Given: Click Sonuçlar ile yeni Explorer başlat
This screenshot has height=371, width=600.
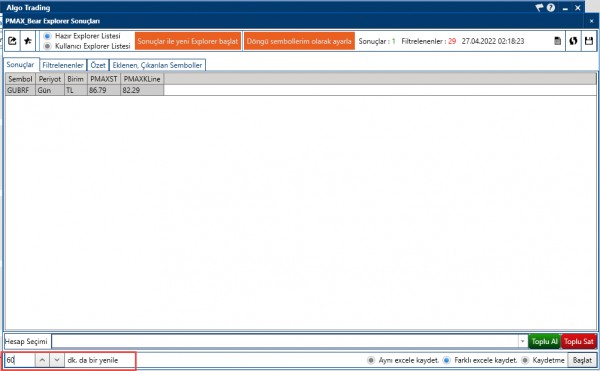Looking at the screenshot, I should 188,41.
